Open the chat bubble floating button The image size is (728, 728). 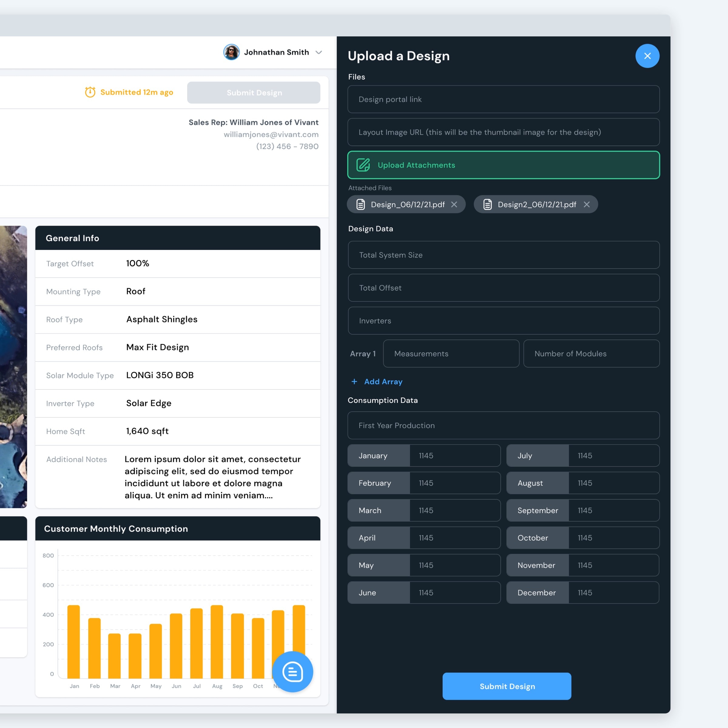(292, 672)
